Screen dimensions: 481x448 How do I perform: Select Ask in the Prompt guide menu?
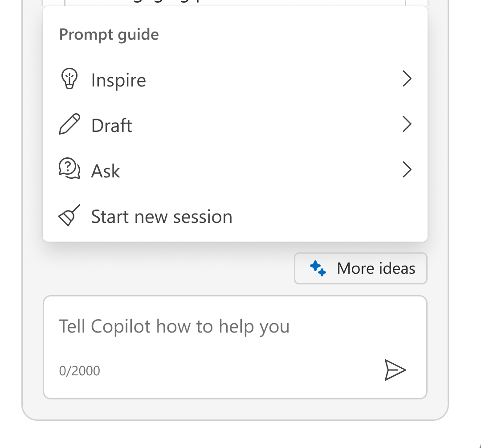click(105, 171)
